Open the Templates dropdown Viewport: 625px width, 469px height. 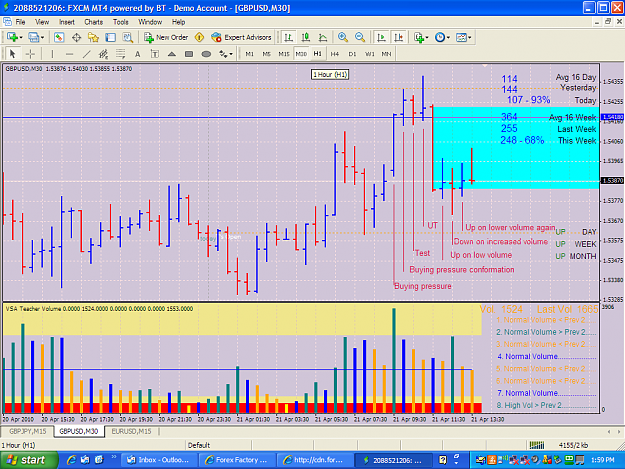tap(464, 37)
